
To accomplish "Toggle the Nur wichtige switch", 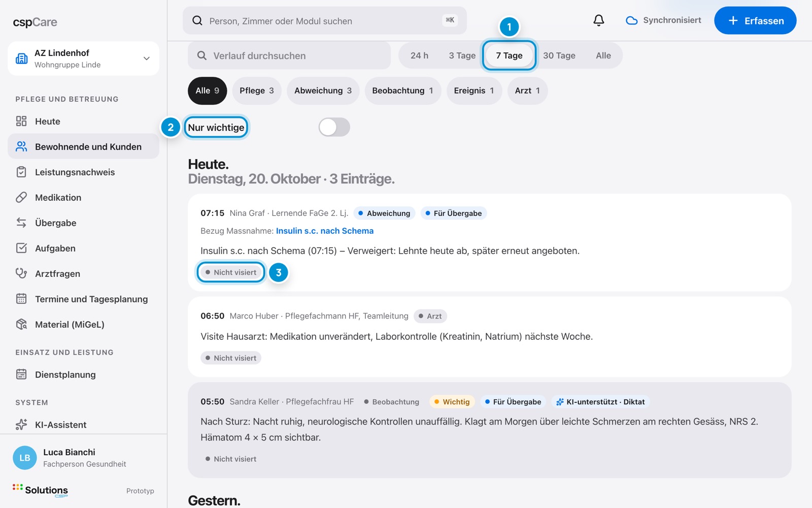I will point(334,127).
